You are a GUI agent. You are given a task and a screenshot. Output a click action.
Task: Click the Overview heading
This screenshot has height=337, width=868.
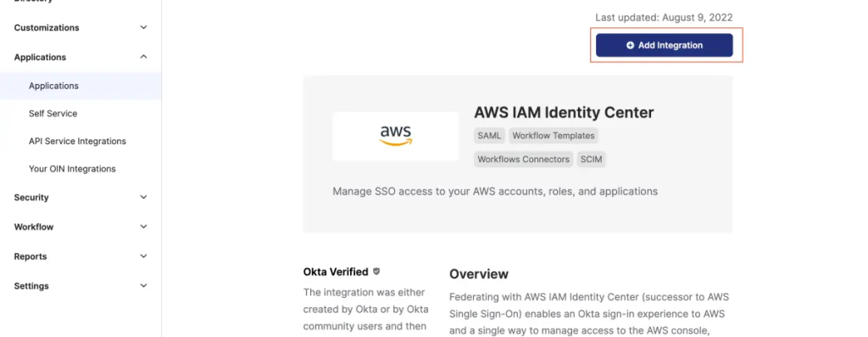479,274
